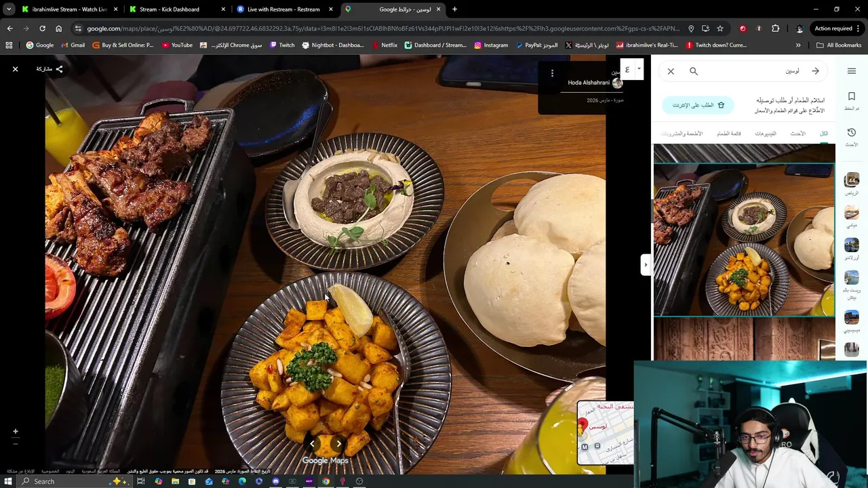868x488 pixels.
Task: Click the share (مشاركة) icon
Action: (x=59, y=69)
